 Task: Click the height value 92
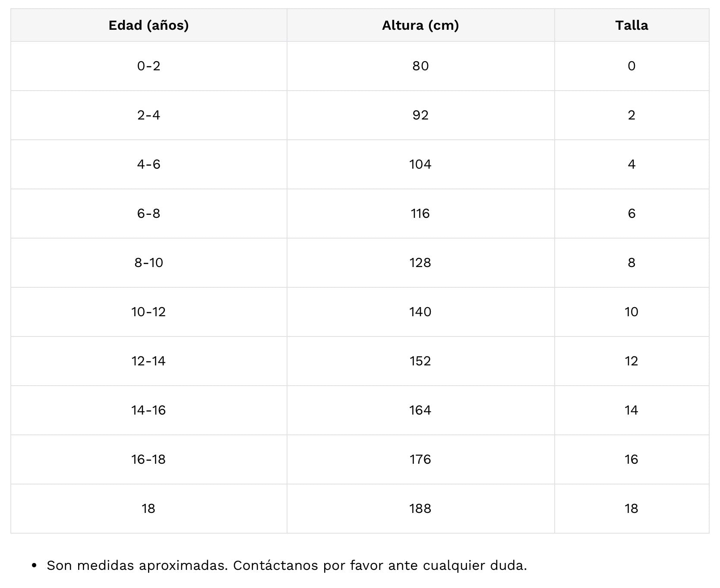click(x=420, y=115)
